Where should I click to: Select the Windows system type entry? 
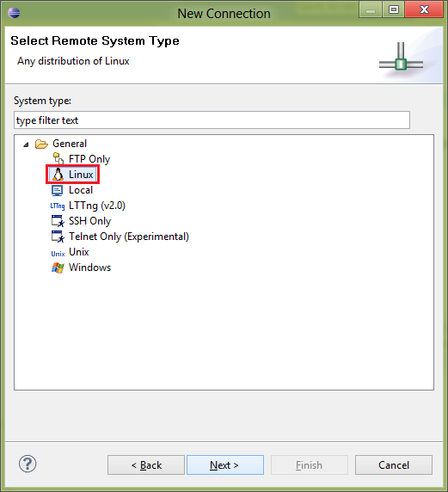click(x=89, y=268)
